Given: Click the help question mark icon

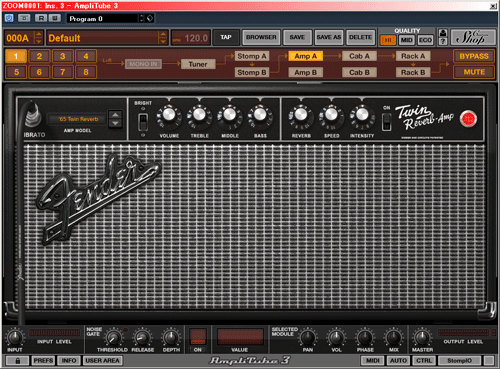Looking at the screenshot, I should pos(443,41).
